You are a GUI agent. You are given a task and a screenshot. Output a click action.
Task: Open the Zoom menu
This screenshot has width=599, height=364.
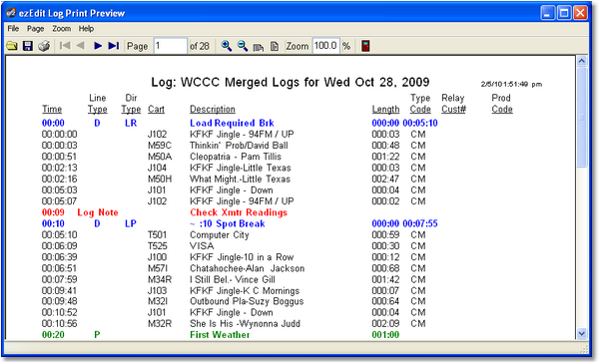(x=61, y=29)
